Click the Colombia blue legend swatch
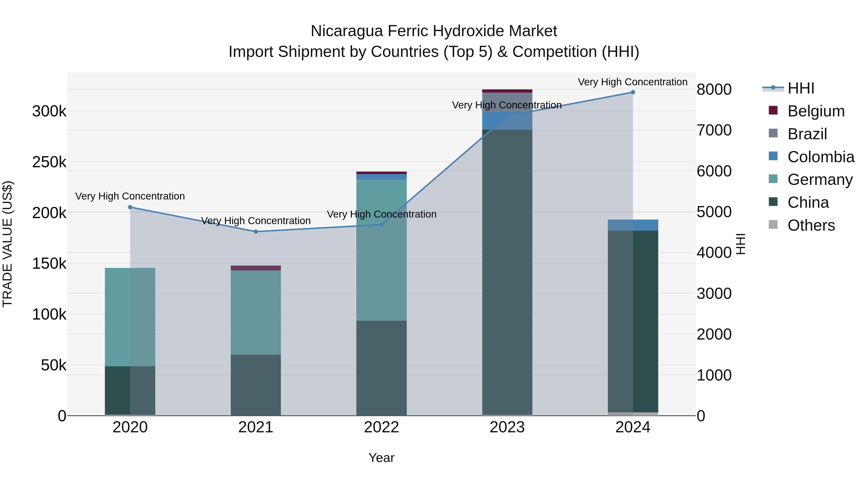Image resolution: width=868 pixels, height=488 pixels. tap(773, 156)
